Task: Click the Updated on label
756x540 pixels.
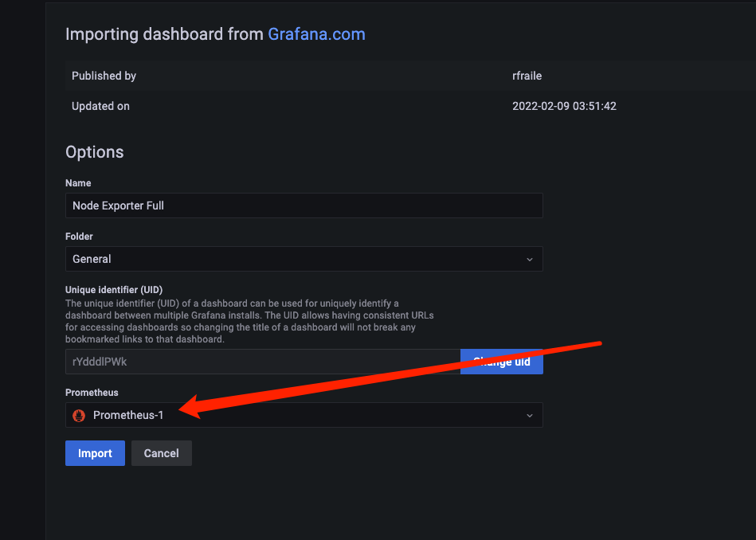Action: pos(100,106)
